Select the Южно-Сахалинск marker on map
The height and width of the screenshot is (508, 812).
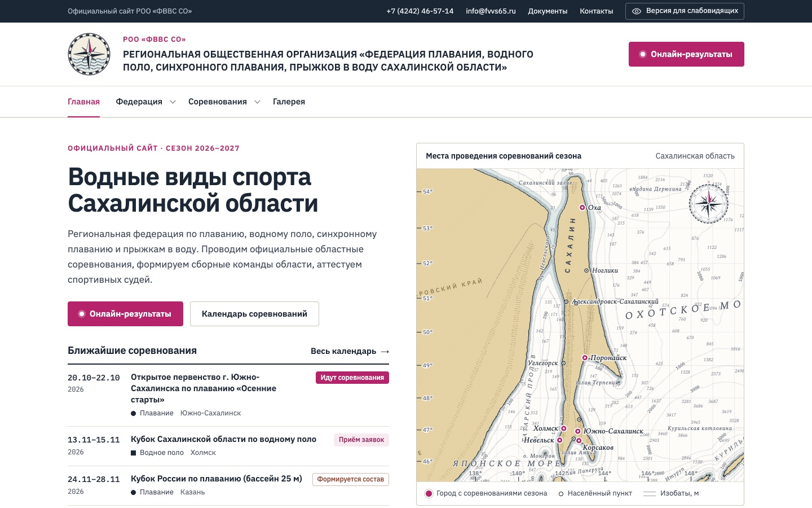577,431
